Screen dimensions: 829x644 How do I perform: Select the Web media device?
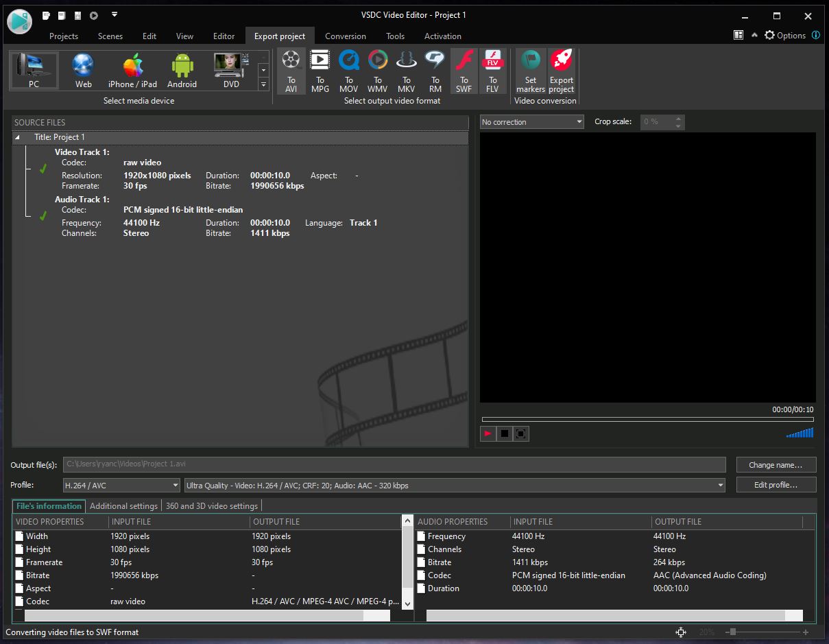point(83,71)
